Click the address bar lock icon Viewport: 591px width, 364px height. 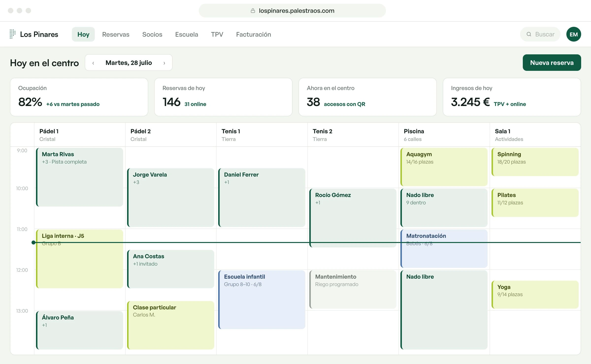click(x=253, y=11)
